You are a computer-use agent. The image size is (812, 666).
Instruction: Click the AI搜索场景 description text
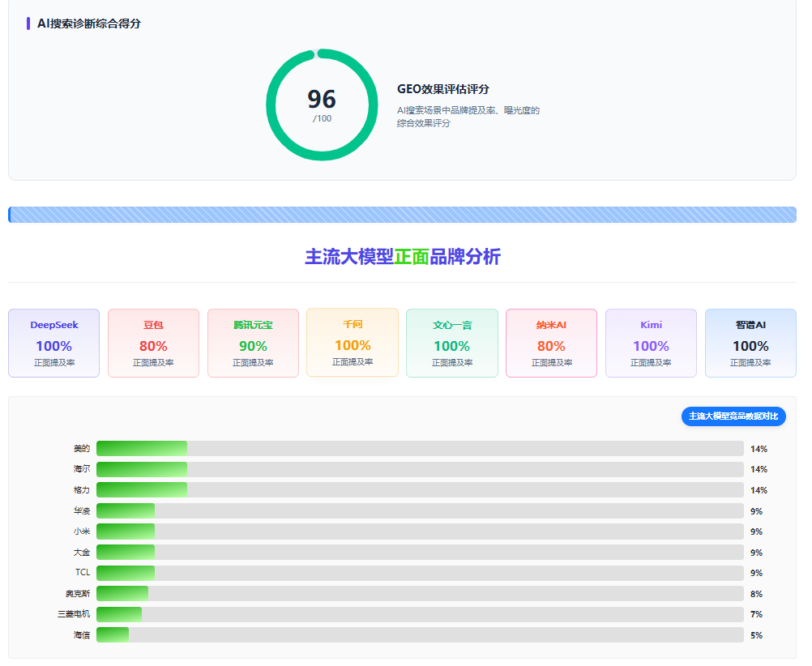point(468,117)
